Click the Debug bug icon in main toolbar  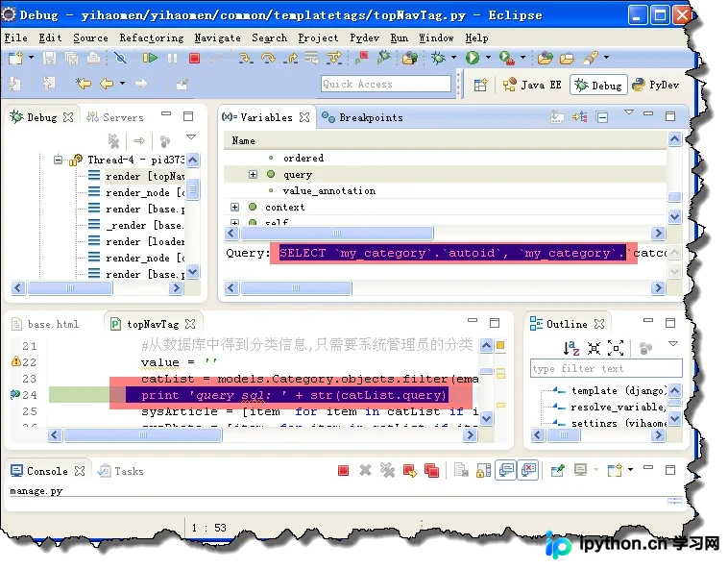pos(437,58)
